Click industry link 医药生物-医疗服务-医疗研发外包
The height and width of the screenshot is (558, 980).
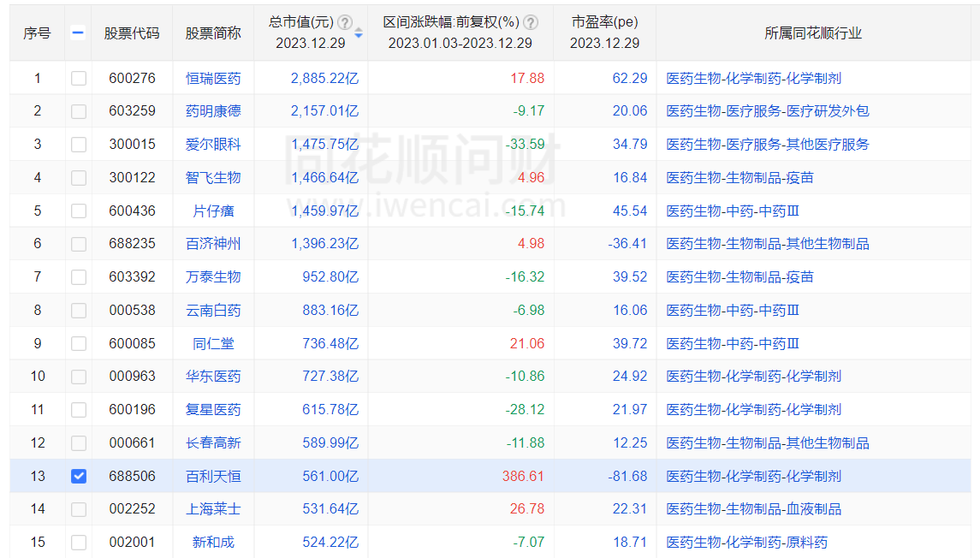[x=768, y=111]
